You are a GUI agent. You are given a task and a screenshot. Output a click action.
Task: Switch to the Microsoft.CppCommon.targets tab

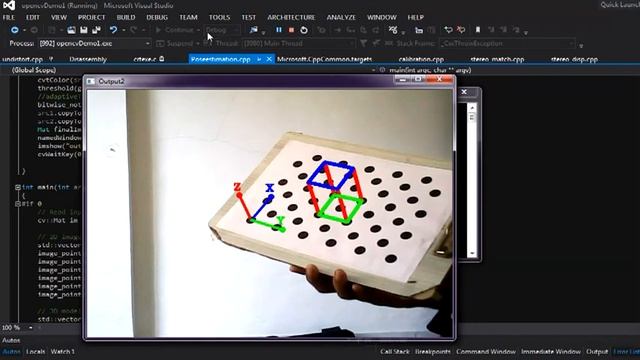tap(324, 59)
